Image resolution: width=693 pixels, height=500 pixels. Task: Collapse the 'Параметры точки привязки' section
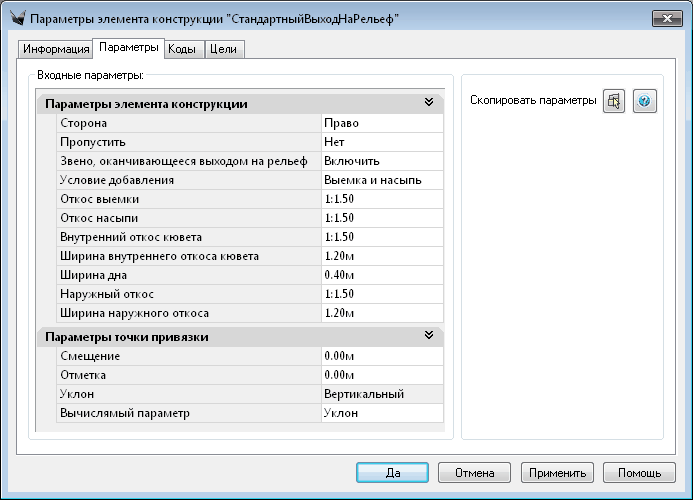point(428,335)
